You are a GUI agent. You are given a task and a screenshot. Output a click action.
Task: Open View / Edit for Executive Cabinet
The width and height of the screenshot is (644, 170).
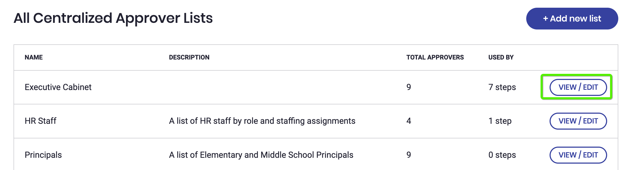coord(578,87)
